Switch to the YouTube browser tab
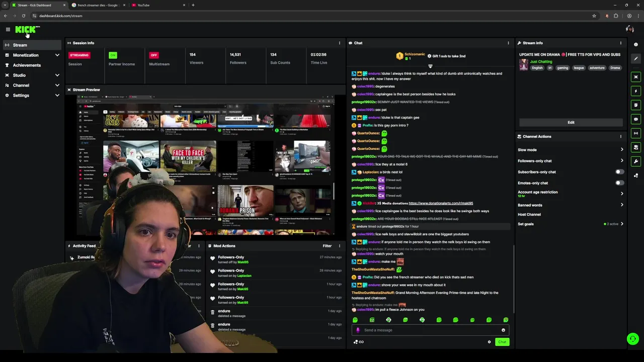 pos(158,5)
